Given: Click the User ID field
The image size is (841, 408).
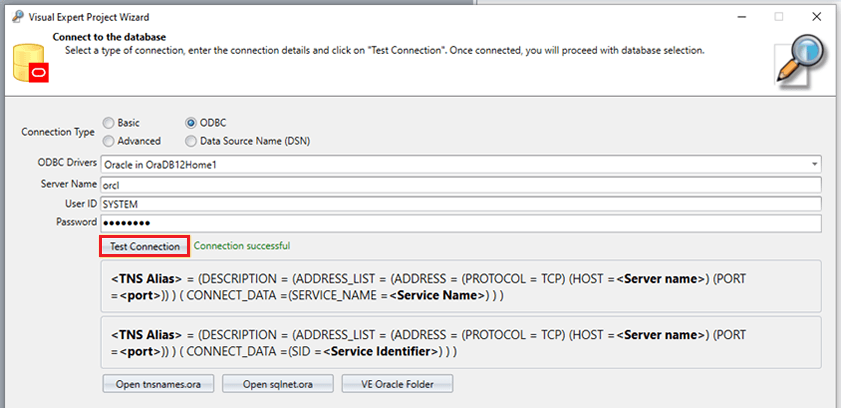Looking at the screenshot, I should pos(460,203).
